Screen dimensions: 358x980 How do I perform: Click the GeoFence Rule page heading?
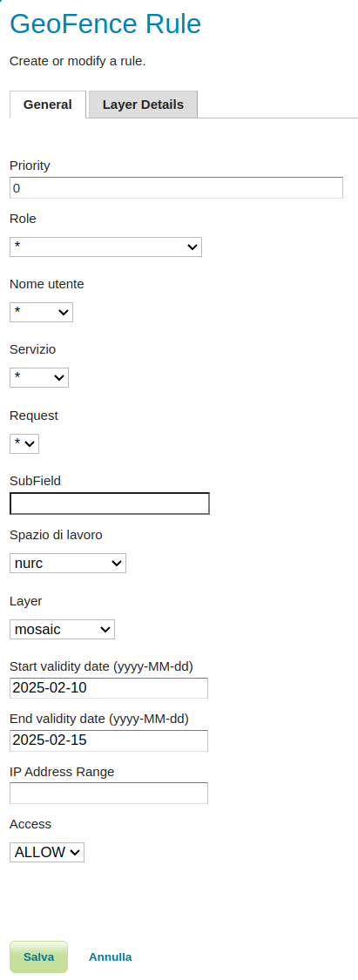105,24
